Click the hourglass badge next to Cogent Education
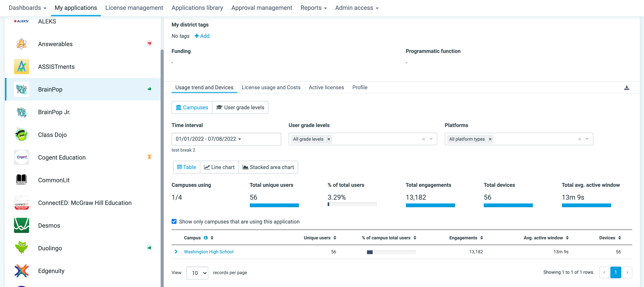Viewport: 644px width, 287px height. (x=149, y=157)
